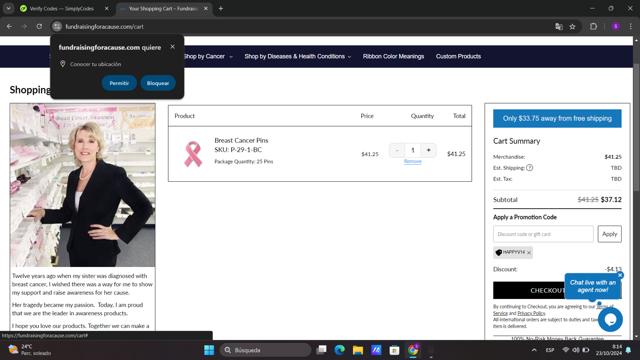Image resolution: width=640 pixels, height=360 pixels.
Task: Open Breast Cancer Pins product link
Action: pyautogui.click(x=241, y=140)
